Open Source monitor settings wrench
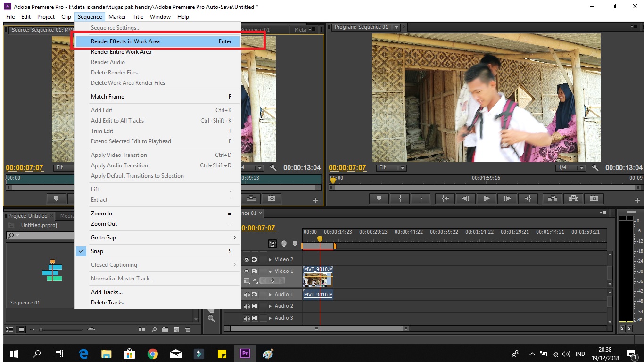The height and width of the screenshot is (362, 644). [273, 168]
